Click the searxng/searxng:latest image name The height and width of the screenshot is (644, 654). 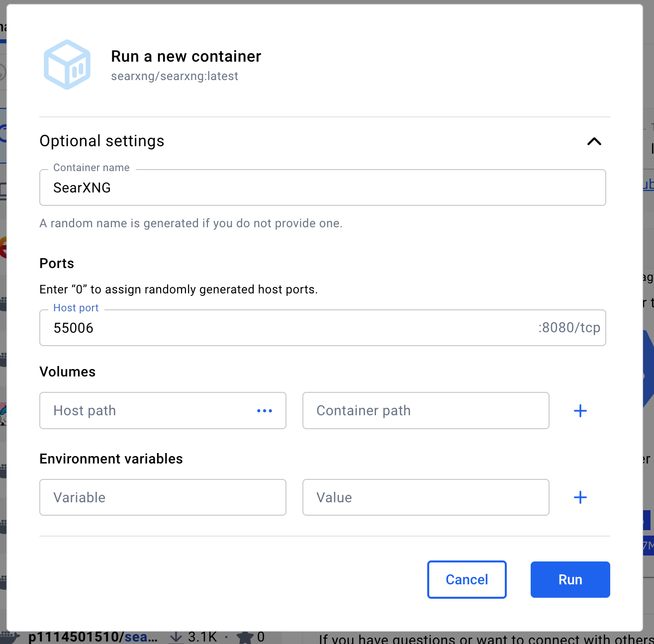(x=175, y=76)
